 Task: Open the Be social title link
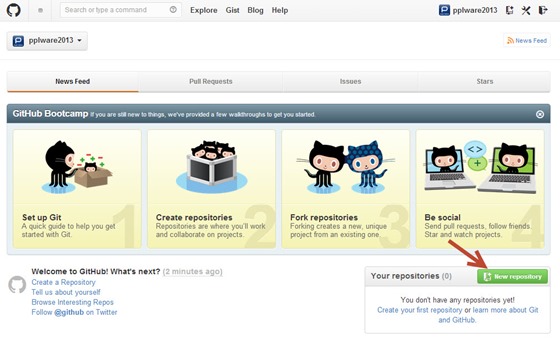pyautogui.click(x=442, y=217)
